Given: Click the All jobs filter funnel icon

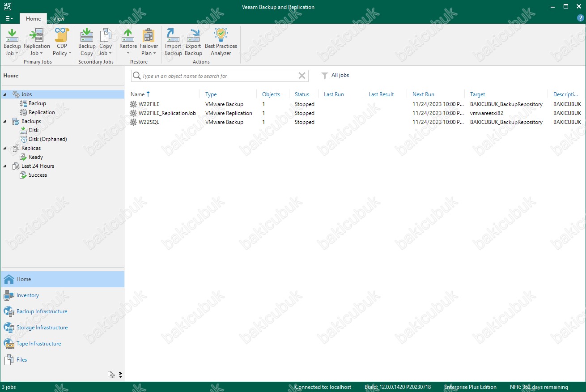Looking at the screenshot, I should pos(325,76).
